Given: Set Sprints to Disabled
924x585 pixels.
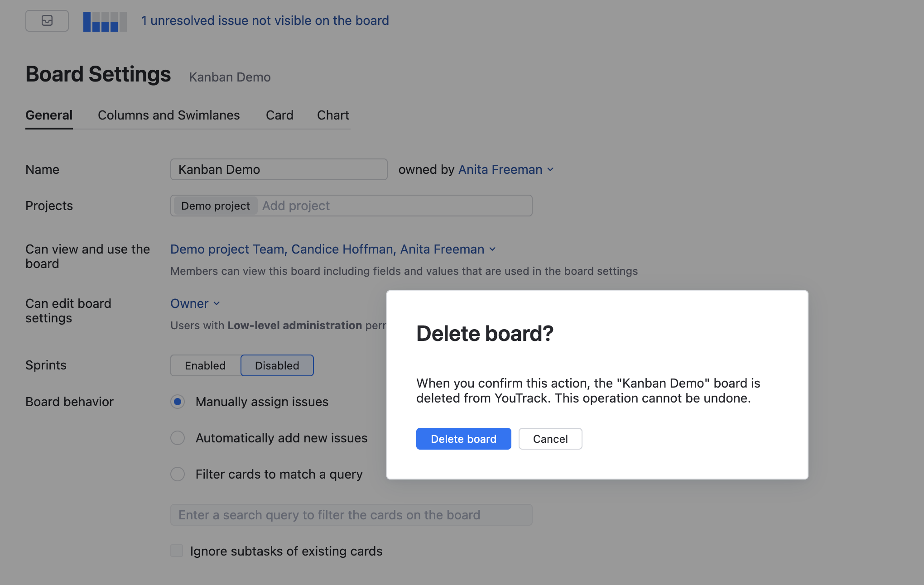Looking at the screenshot, I should pyautogui.click(x=277, y=365).
